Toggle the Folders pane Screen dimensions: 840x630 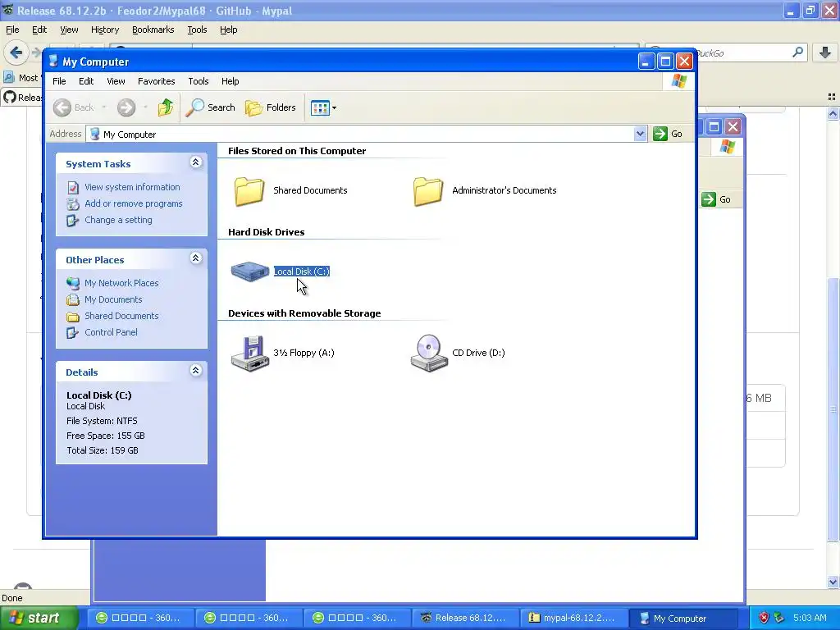271,107
